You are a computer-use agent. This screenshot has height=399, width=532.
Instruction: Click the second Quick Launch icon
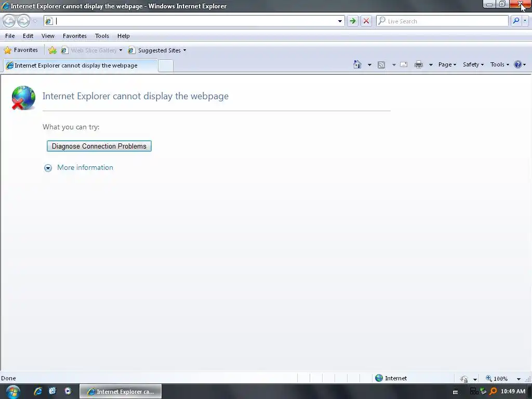tap(52, 391)
